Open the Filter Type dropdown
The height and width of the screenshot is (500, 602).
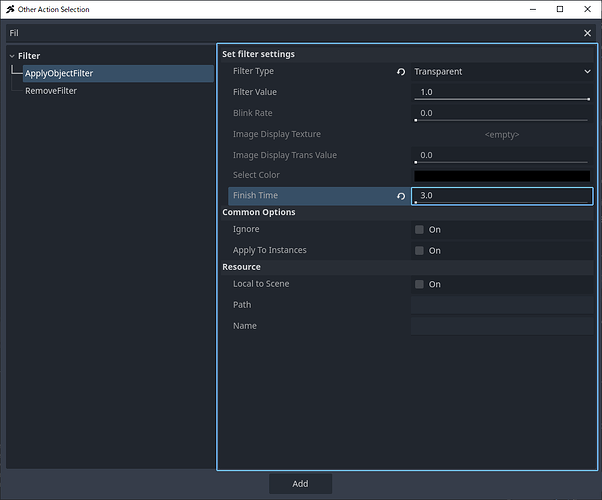pyautogui.click(x=502, y=72)
